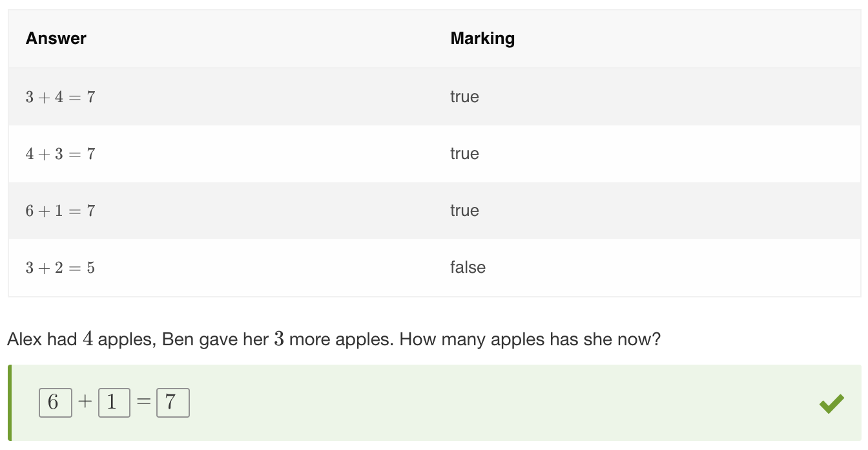Select the 4 + 3 = 7 answer row
This screenshot has width=868, height=450.
434,154
